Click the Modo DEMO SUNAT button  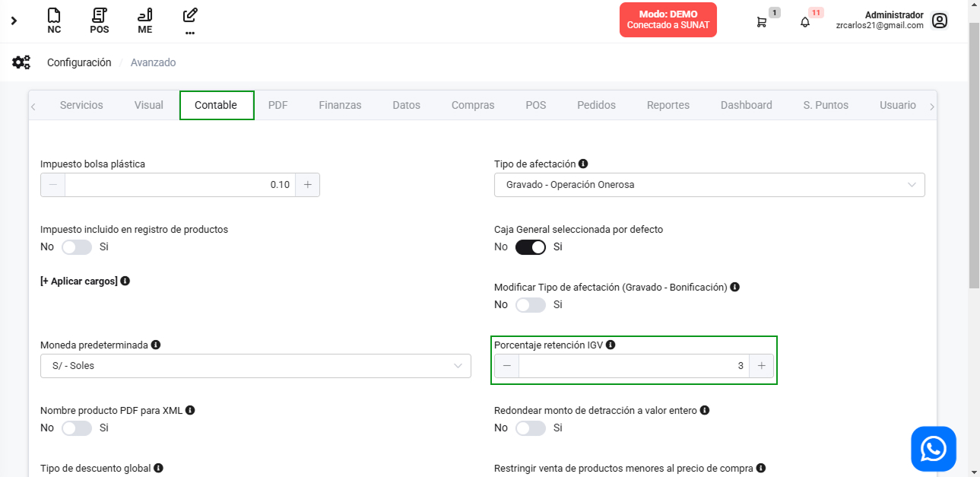tap(668, 20)
